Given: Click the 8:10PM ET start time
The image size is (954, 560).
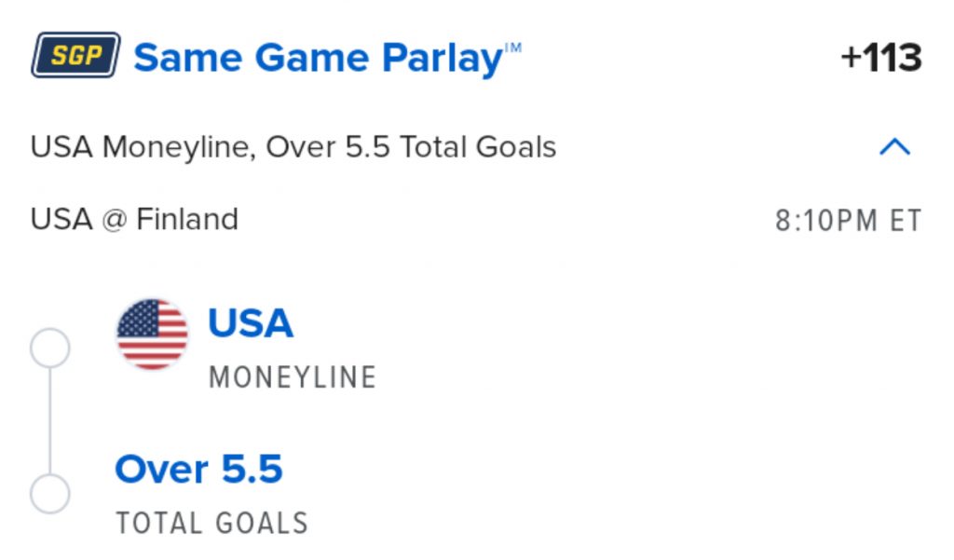Looking at the screenshot, I should pos(848,221).
